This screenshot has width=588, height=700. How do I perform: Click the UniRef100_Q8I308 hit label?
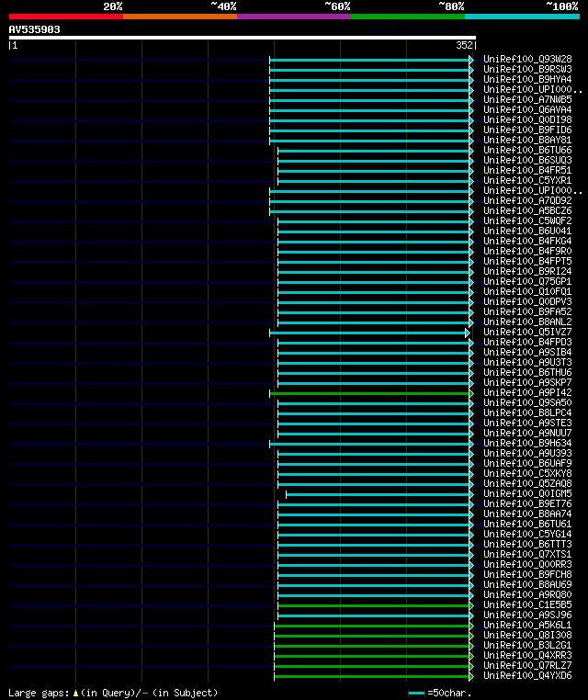pyautogui.click(x=527, y=636)
